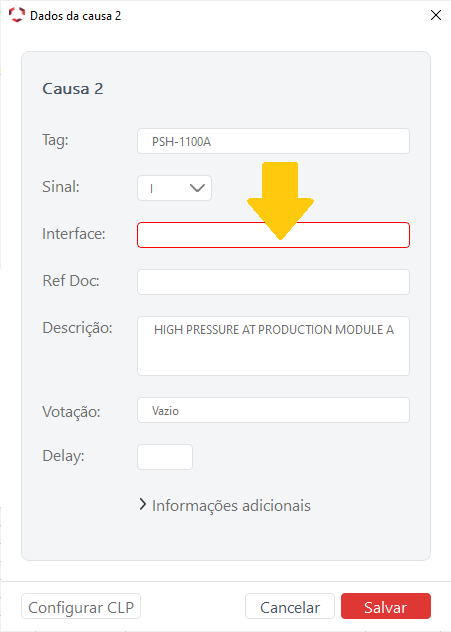The width and height of the screenshot is (451, 632).
Task: Click the red app logo in title bar
Action: pos(17,15)
